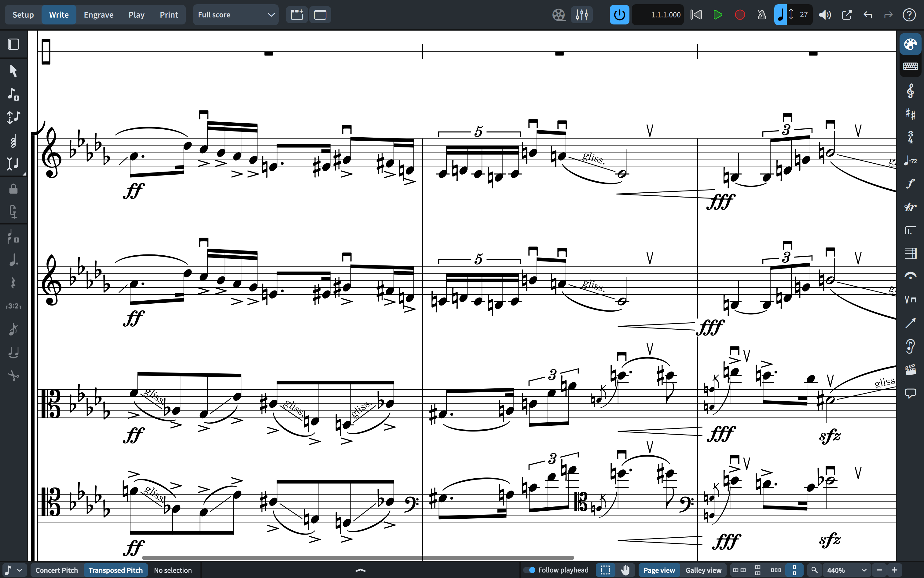The height and width of the screenshot is (578, 924).
Task: Toggle the left panel visibility icon
Action: coord(13,44)
